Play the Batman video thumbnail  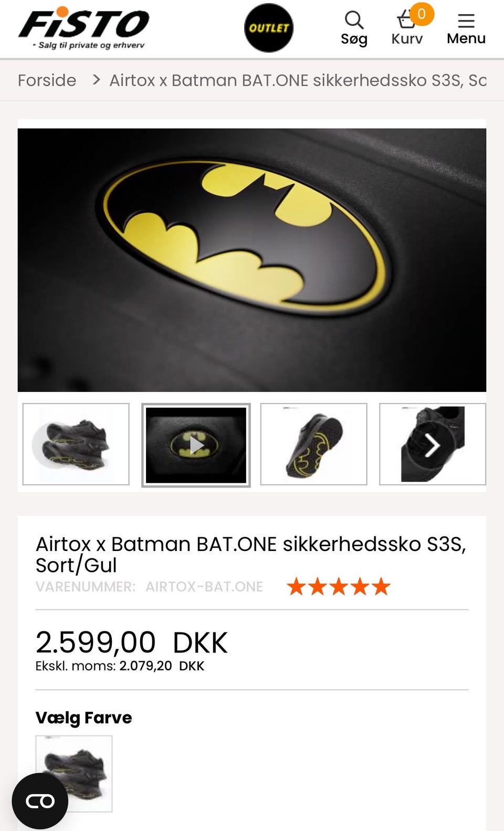pyautogui.click(x=196, y=445)
